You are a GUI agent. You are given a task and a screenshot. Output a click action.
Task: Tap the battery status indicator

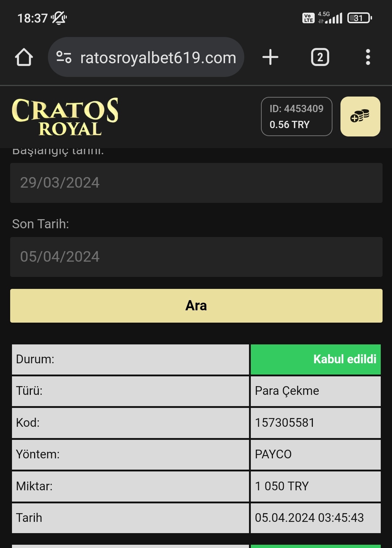click(359, 18)
